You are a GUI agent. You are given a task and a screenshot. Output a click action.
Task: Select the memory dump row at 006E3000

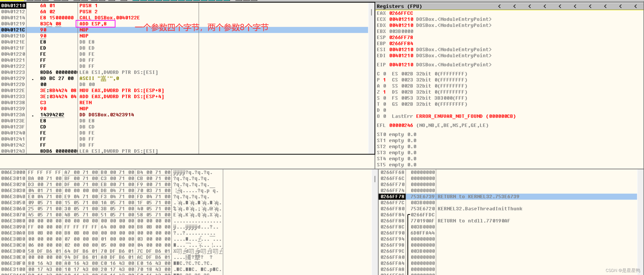(13, 172)
